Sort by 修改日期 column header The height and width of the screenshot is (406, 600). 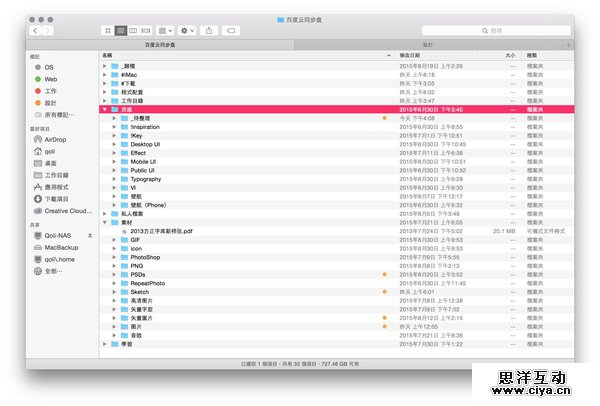pos(412,55)
